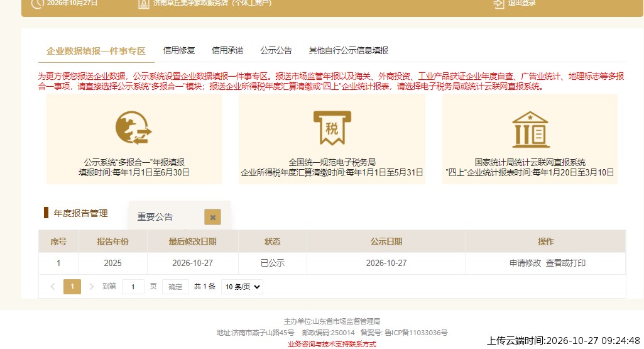Click the 主办单位:山东省市场监督管理局 footer text
Screen dimensions: 644x349
click(x=332, y=321)
